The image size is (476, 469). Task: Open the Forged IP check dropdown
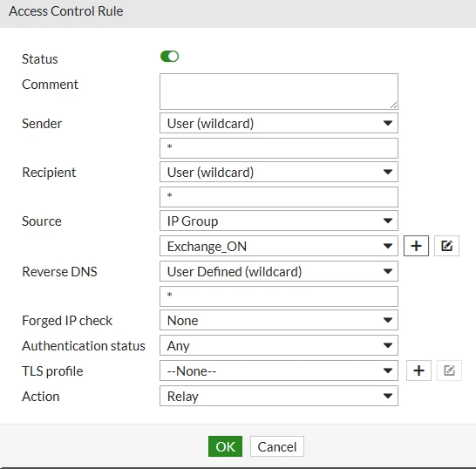(279, 320)
